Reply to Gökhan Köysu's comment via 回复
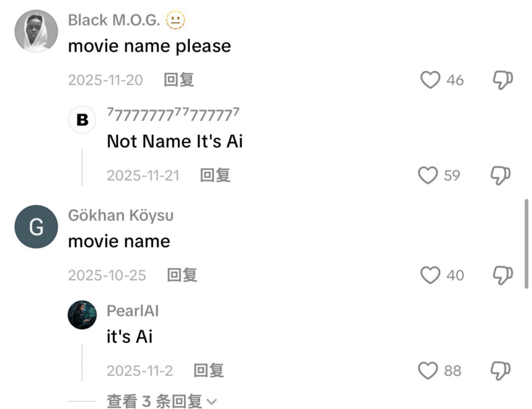 tap(182, 275)
